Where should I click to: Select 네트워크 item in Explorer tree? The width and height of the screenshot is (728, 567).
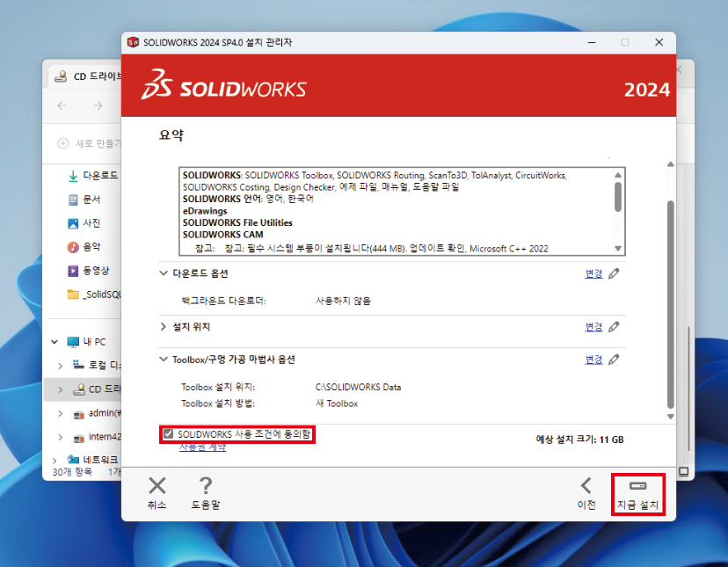(92, 460)
